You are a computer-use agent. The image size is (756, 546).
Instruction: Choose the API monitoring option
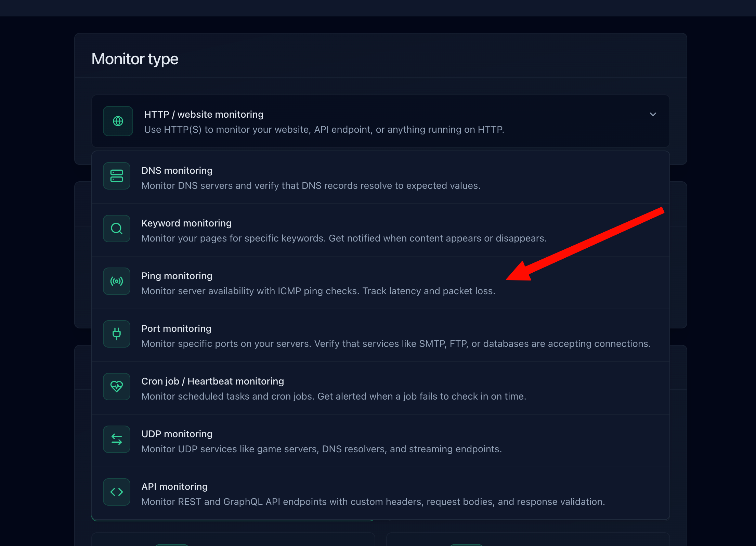point(174,486)
